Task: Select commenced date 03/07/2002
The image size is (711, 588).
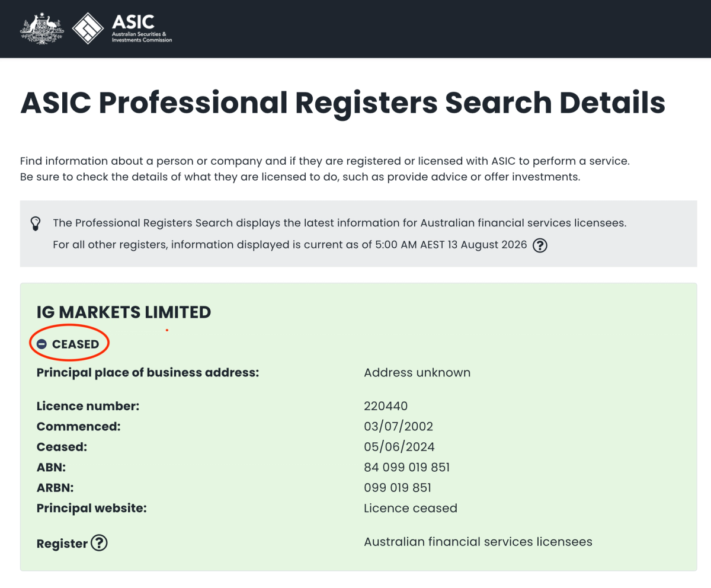Action: (x=399, y=426)
